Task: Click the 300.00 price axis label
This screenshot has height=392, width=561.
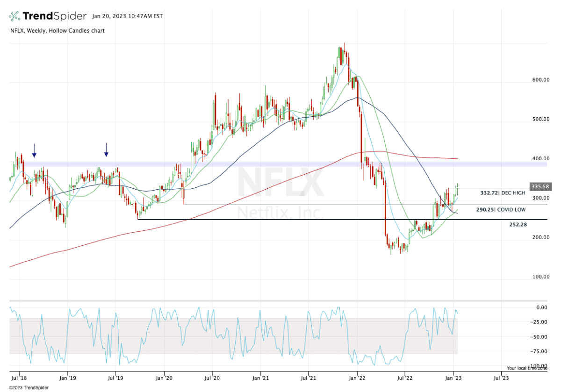Action: click(541, 198)
